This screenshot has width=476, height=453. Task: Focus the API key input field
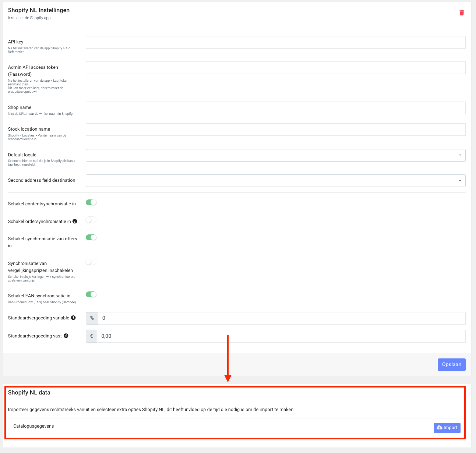(x=276, y=42)
